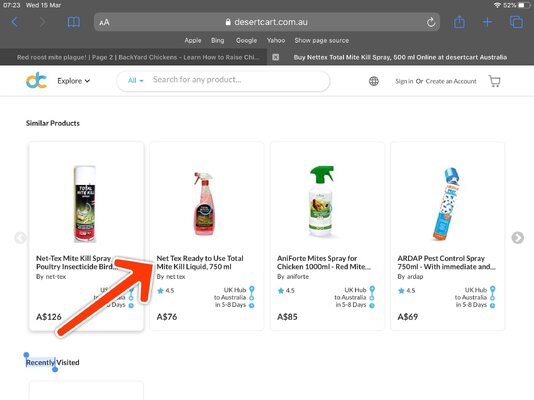
Task: Open the All category search filter
Action: point(136,80)
